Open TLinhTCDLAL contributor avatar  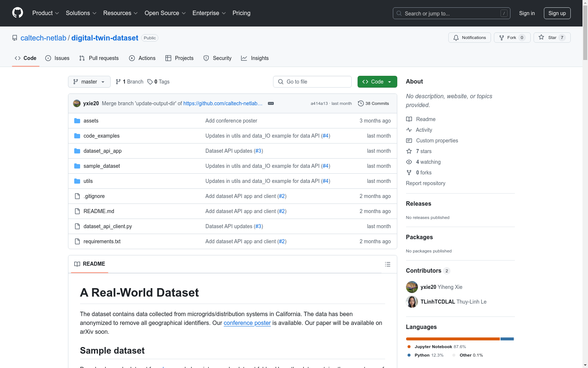coord(412,302)
